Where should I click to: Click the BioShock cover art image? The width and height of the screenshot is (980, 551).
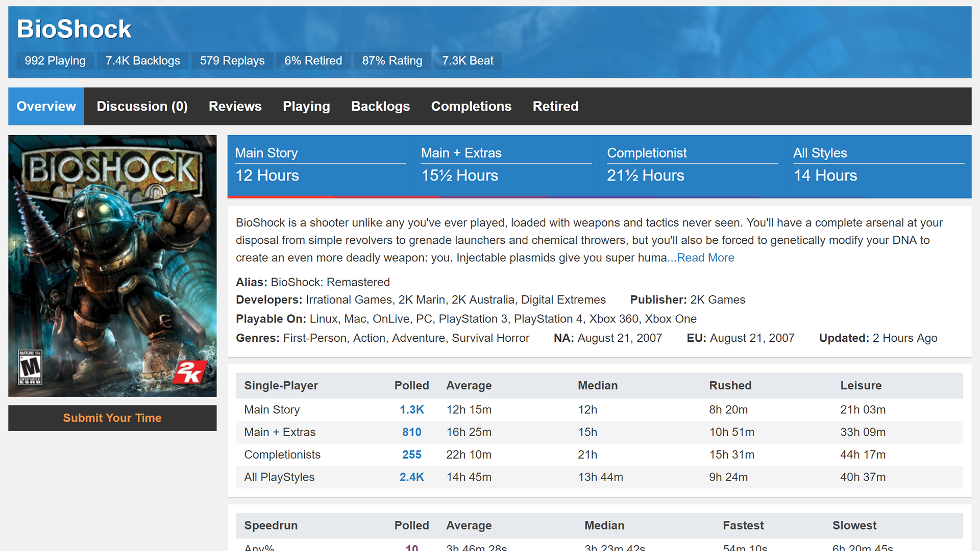pos(112,265)
